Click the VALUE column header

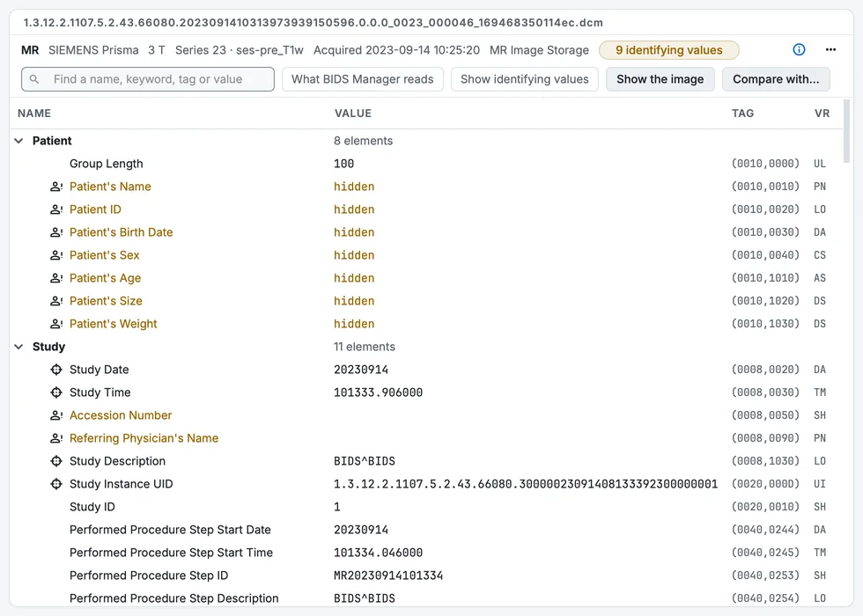pyautogui.click(x=353, y=114)
